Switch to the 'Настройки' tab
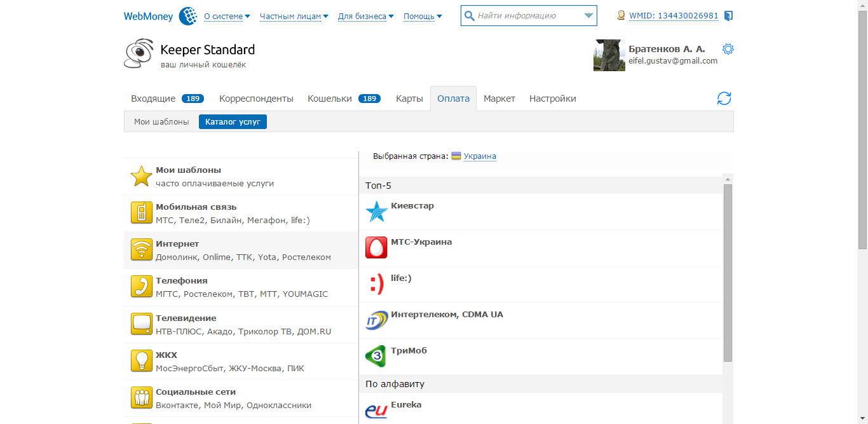The width and height of the screenshot is (868, 424). (x=553, y=99)
